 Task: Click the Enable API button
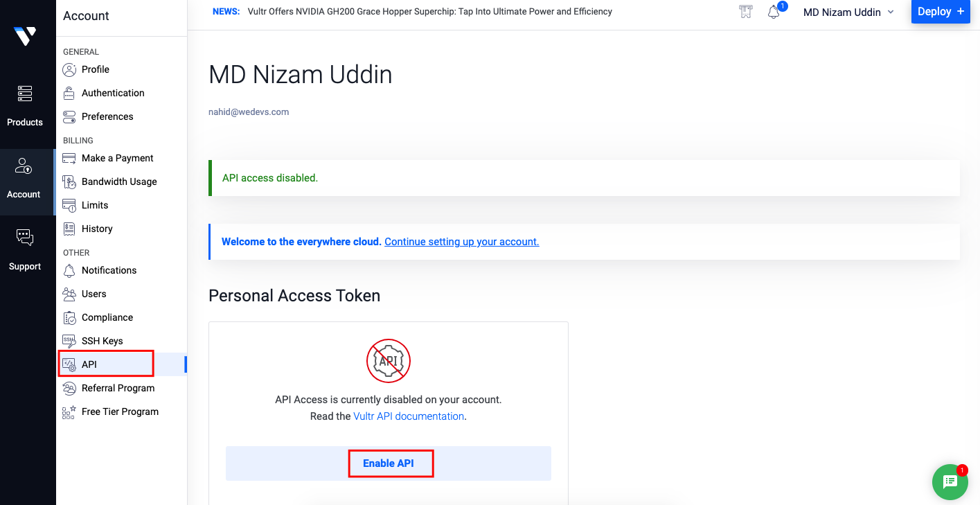(x=389, y=463)
